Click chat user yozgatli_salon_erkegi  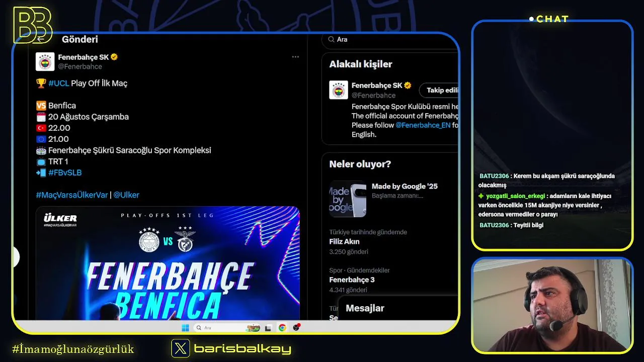coord(515,196)
